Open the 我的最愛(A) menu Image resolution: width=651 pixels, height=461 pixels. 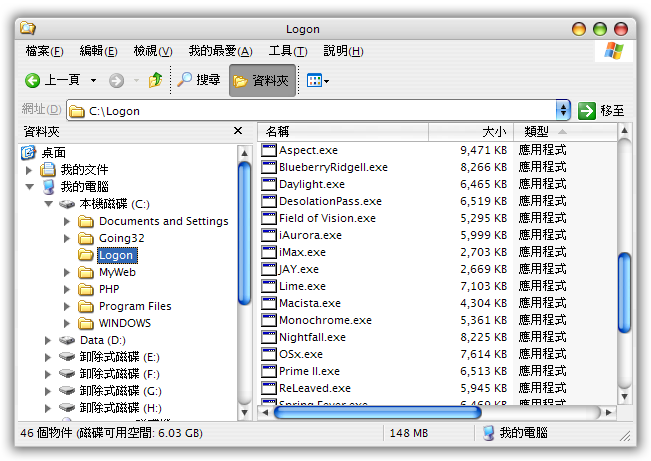point(220,51)
